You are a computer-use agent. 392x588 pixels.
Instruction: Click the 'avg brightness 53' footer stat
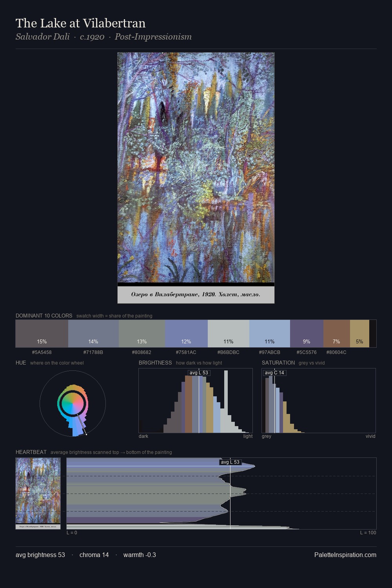tap(40, 555)
